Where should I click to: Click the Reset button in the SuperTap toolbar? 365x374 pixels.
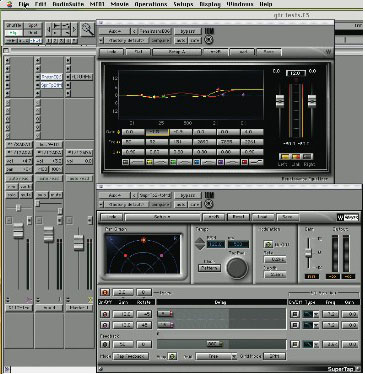[239, 217]
